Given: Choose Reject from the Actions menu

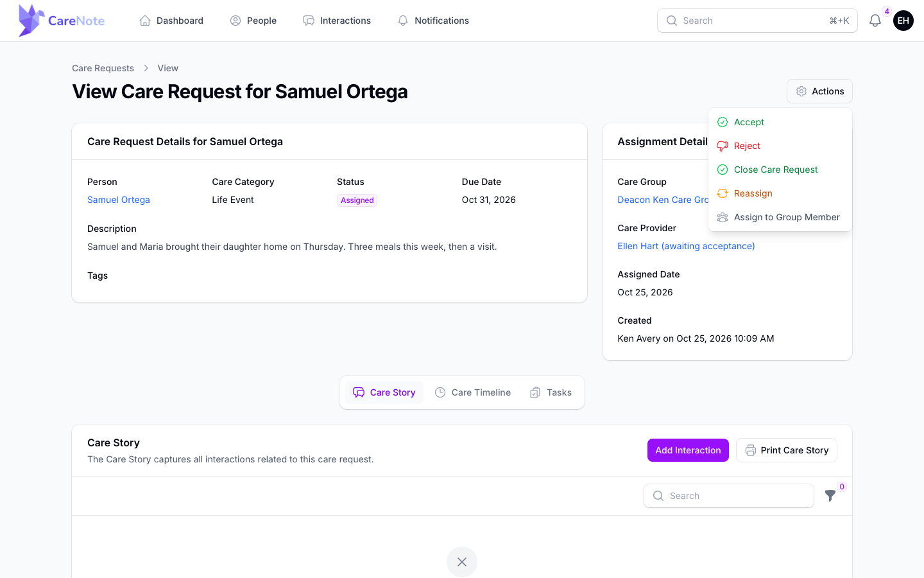Looking at the screenshot, I should 780,146.
